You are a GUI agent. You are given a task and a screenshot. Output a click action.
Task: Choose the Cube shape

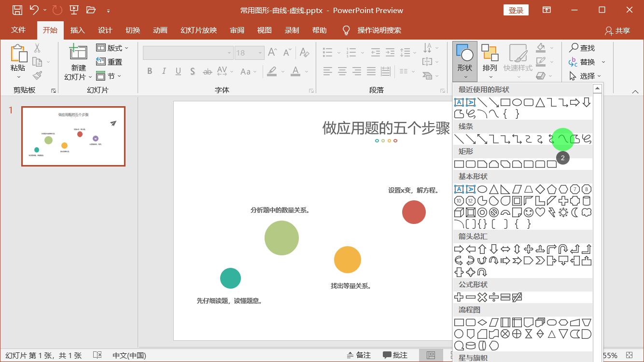coord(459,212)
